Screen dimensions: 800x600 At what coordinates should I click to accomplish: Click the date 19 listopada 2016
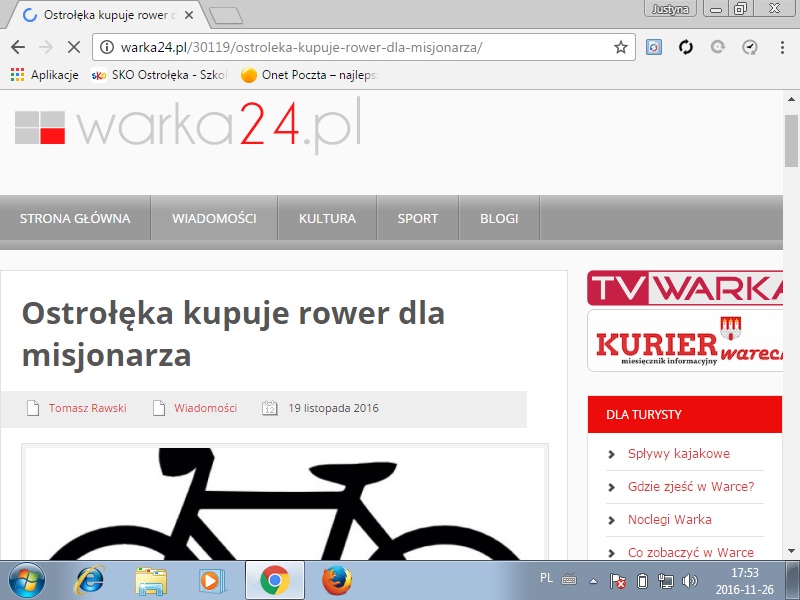[x=334, y=408]
